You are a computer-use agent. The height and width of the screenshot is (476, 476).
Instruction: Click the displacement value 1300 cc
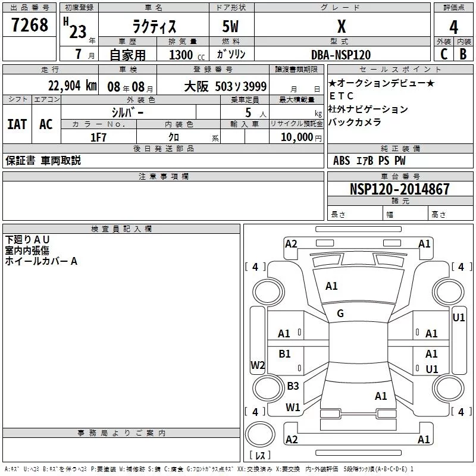[x=187, y=55]
